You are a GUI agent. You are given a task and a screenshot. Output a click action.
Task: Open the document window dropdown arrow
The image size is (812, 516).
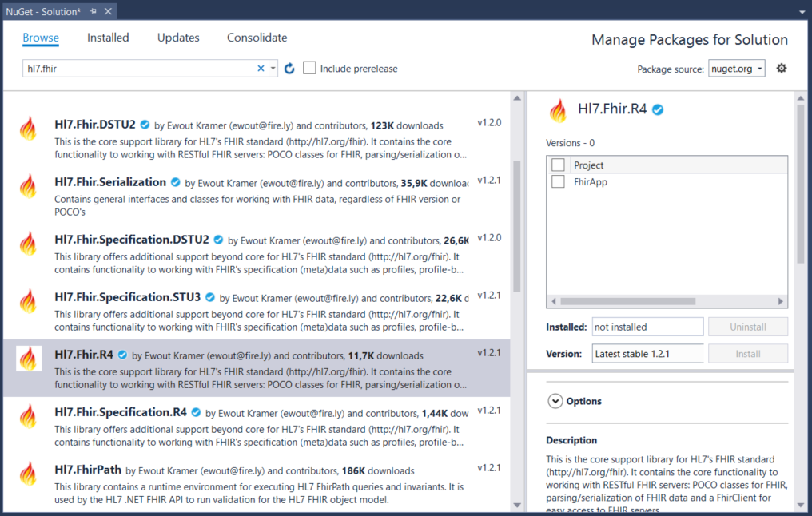pos(802,11)
